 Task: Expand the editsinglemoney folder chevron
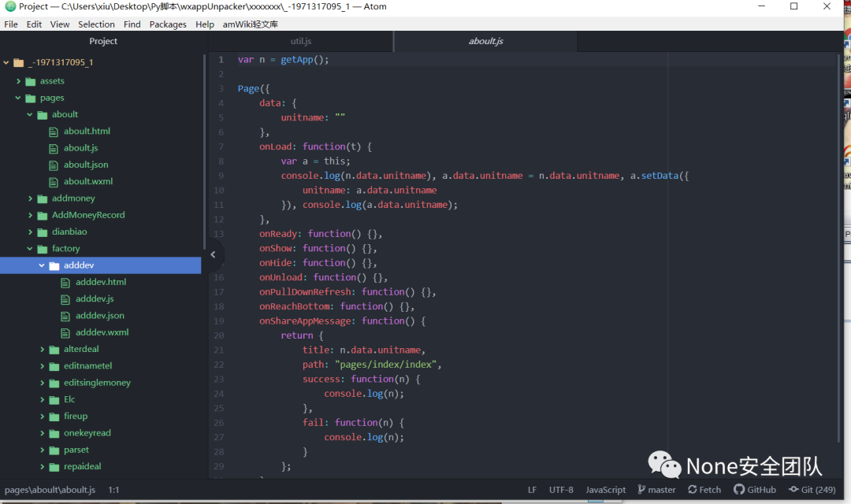coord(43,383)
